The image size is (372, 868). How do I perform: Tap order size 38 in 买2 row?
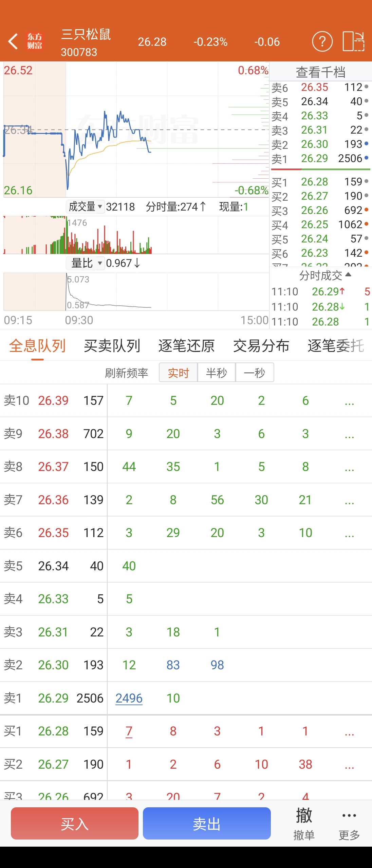[305, 764]
